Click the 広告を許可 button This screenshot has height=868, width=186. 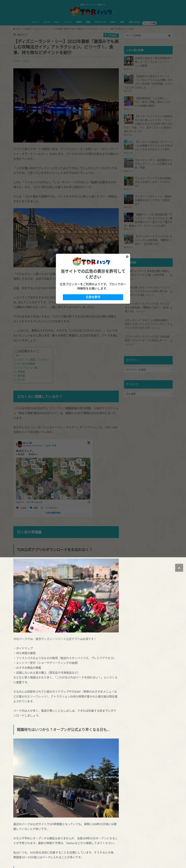93,297
